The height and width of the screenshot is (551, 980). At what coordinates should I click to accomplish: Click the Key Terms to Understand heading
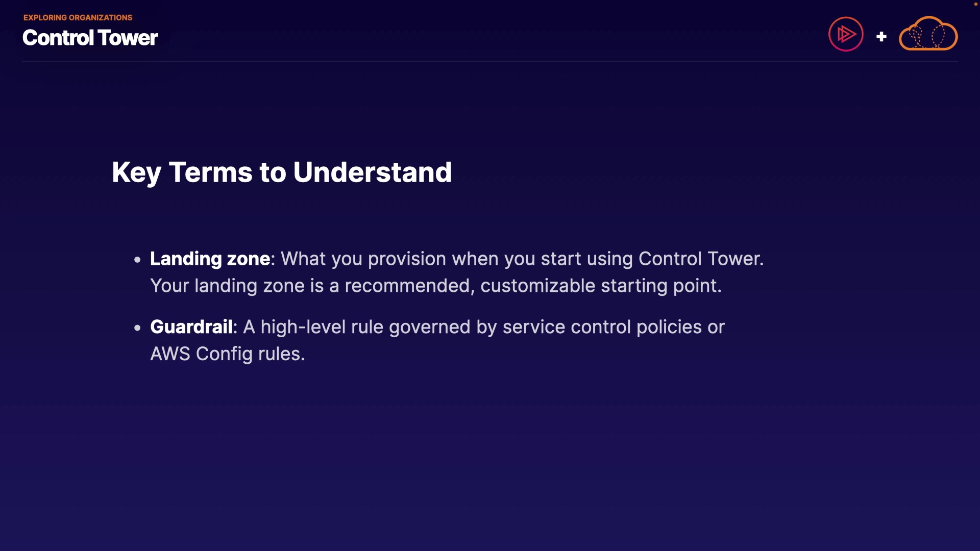pyautogui.click(x=282, y=172)
